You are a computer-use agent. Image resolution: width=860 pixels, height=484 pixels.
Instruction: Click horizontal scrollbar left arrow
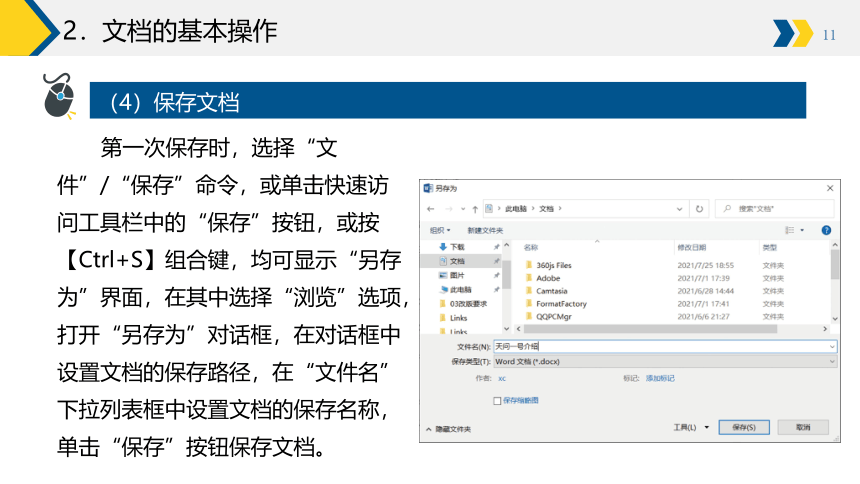tap(518, 329)
